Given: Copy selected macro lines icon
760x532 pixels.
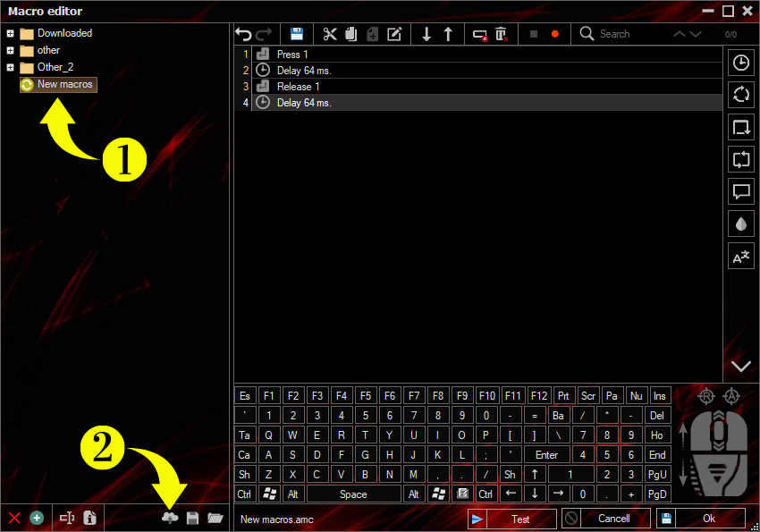Looking at the screenshot, I should pos(350,34).
